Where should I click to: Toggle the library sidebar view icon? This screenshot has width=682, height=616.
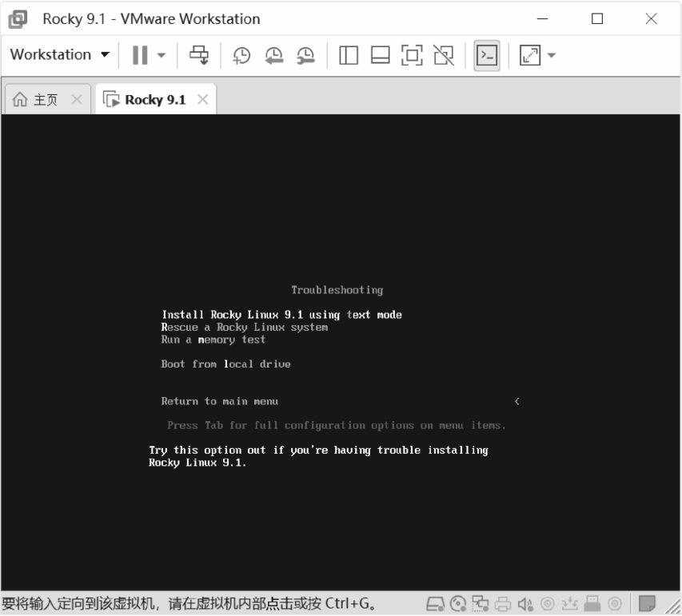349,55
